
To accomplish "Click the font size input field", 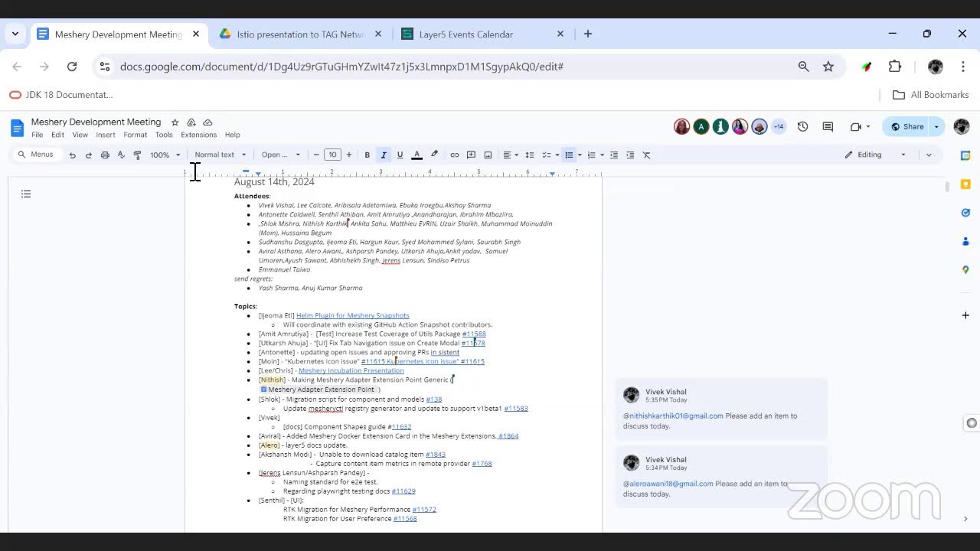I will pos(332,155).
